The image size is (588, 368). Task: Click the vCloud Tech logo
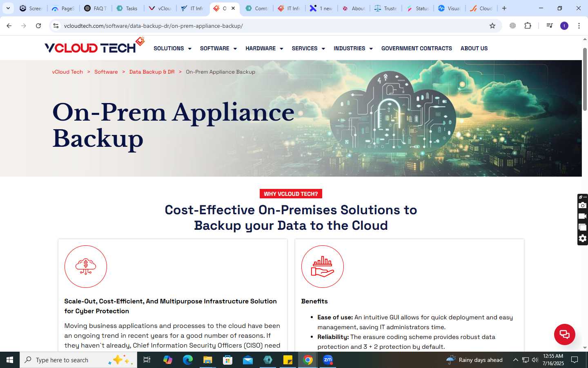94,46
